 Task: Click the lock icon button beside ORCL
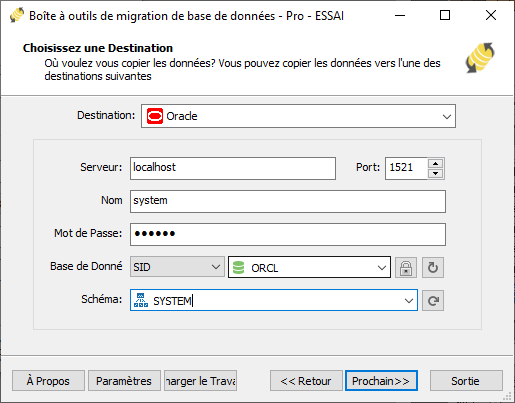tap(406, 267)
